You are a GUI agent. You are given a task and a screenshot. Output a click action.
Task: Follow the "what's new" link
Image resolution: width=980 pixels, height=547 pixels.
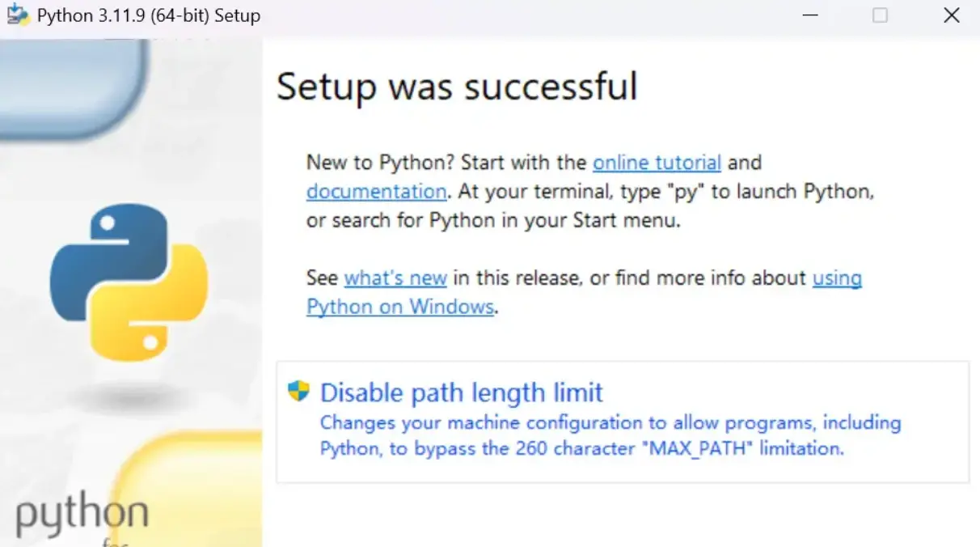click(395, 278)
